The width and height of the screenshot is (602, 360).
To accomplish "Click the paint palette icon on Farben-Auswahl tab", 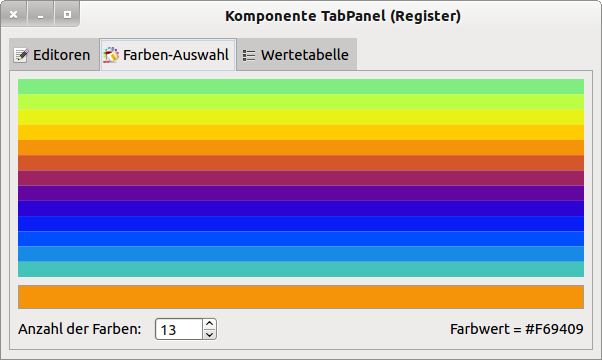I will coord(111,55).
